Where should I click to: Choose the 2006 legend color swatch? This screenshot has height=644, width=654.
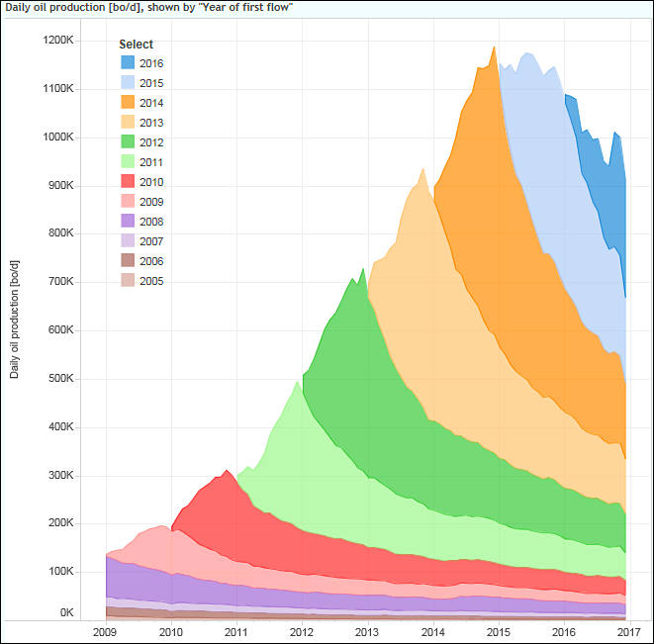[x=128, y=260]
